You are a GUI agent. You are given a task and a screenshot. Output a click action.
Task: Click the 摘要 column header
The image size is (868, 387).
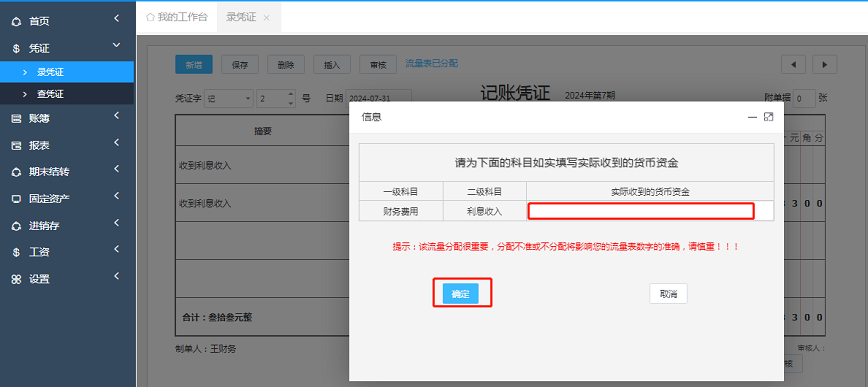263,131
